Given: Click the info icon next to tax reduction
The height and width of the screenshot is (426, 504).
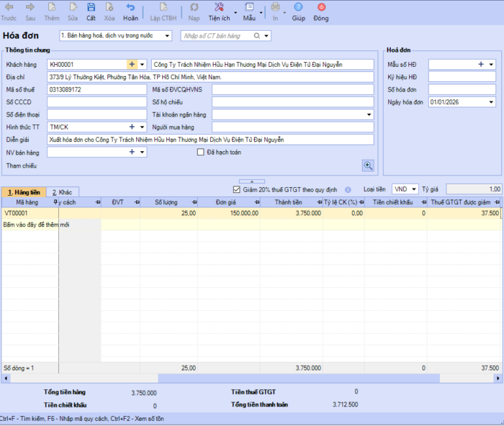Looking at the screenshot, I should (x=348, y=190).
